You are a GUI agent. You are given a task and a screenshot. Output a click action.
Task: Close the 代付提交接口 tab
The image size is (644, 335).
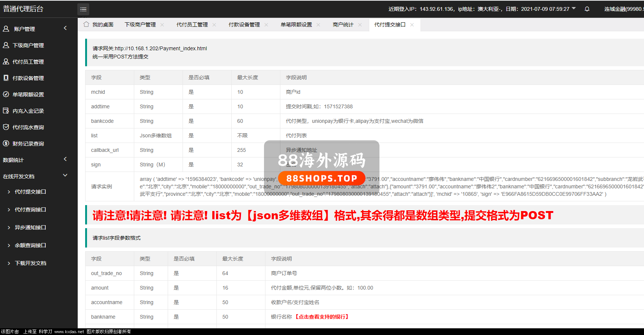412,25
